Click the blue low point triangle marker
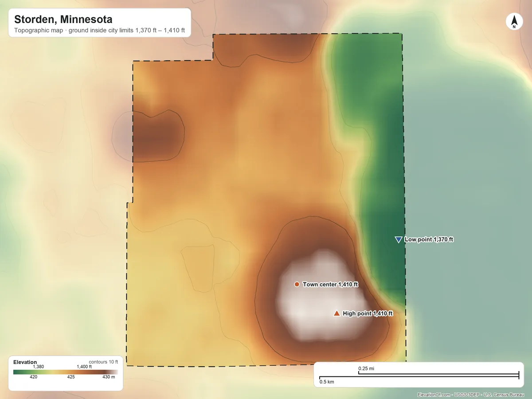 point(398,239)
